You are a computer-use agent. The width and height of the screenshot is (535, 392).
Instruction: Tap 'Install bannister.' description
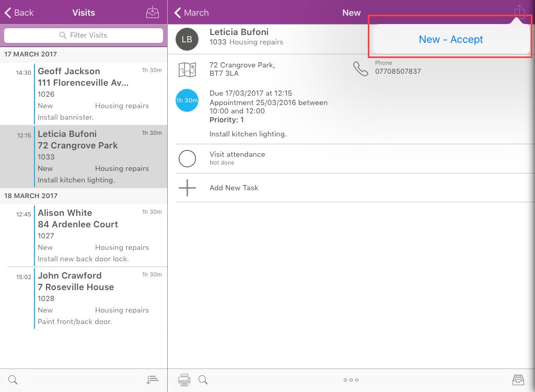click(x=65, y=117)
